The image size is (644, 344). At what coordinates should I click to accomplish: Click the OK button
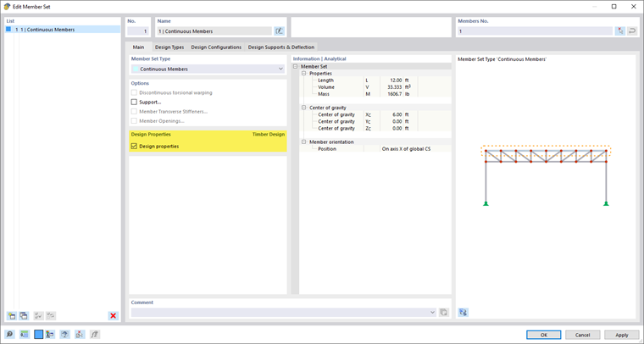pyautogui.click(x=544, y=335)
